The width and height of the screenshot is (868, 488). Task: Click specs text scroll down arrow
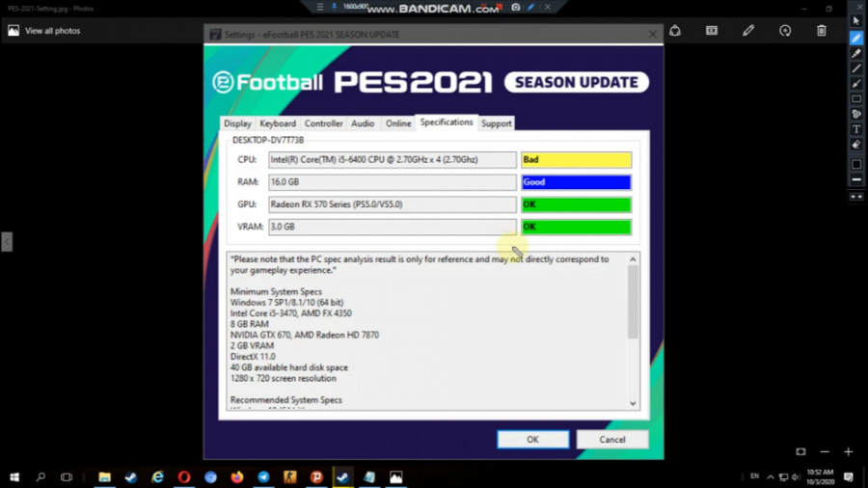(633, 403)
